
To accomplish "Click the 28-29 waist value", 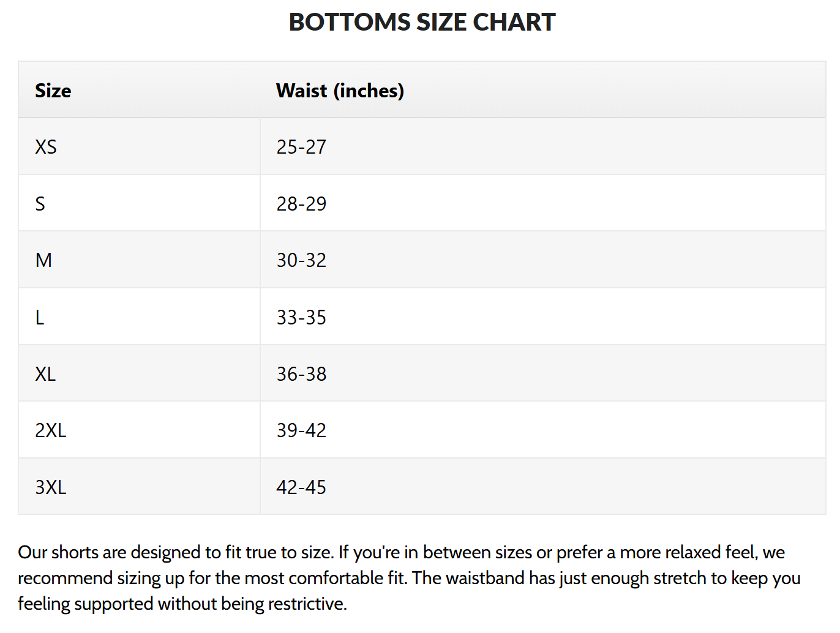I will coord(301,204).
